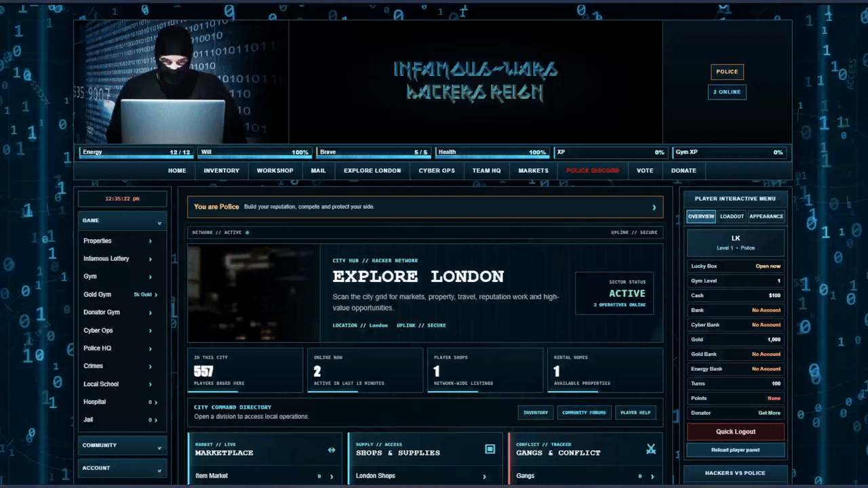The image size is (868, 488).
Task: Click the 2 ONLINE header button
Action: pos(727,91)
